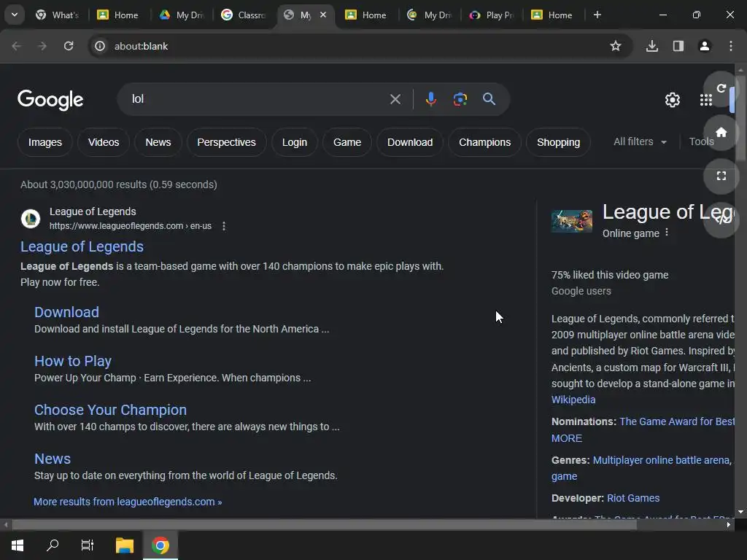The width and height of the screenshot is (747, 560).
Task: Select the Champions filter chip
Action: [484, 142]
